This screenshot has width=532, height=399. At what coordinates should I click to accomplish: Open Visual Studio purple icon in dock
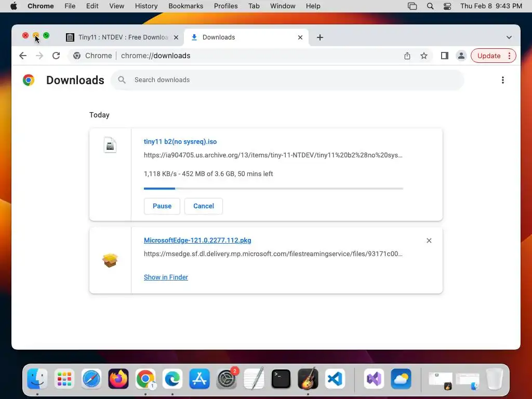(x=374, y=379)
